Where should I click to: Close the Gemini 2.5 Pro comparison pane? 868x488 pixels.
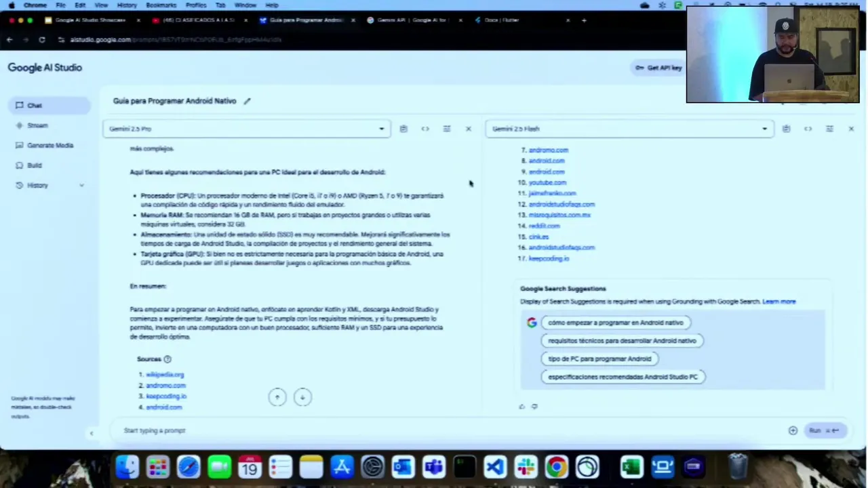(x=469, y=129)
